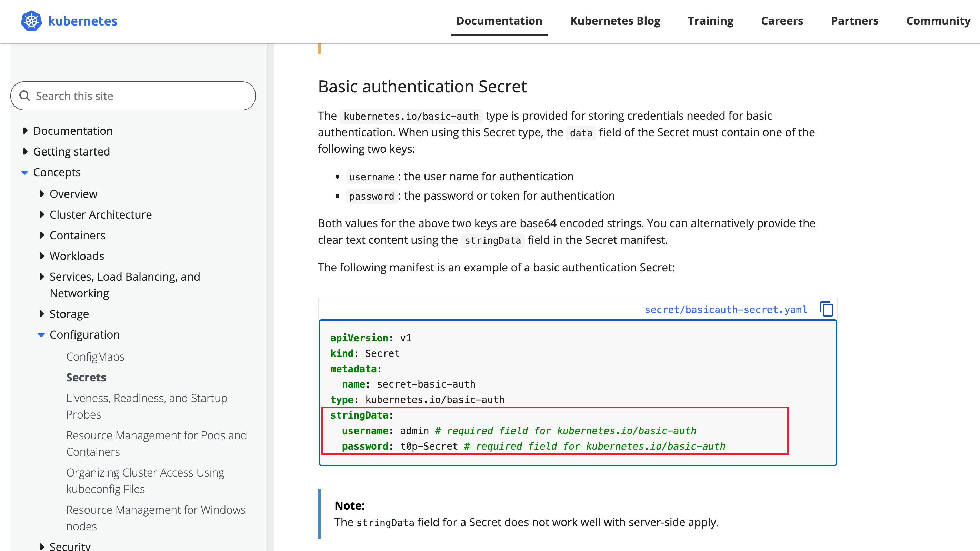Collapse the Concepts section arrow
980x551 pixels.
pyautogui.click(x=25, y=172)
